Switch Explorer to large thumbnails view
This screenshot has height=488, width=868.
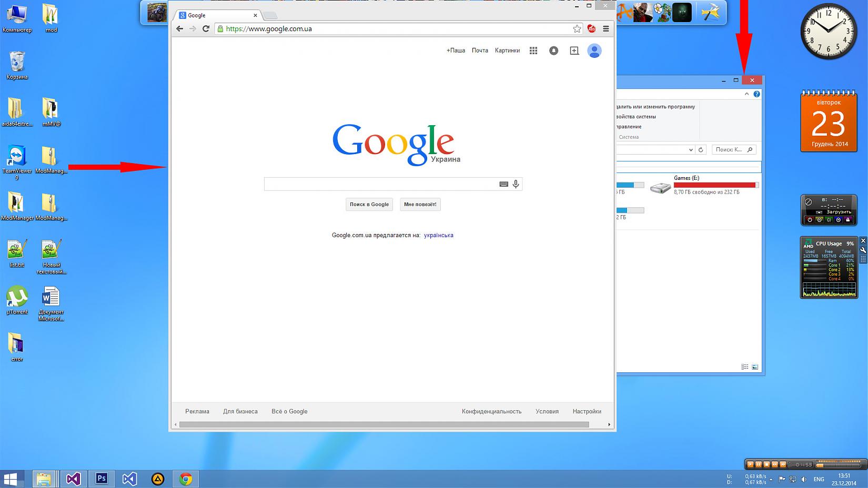coord(755,367)
